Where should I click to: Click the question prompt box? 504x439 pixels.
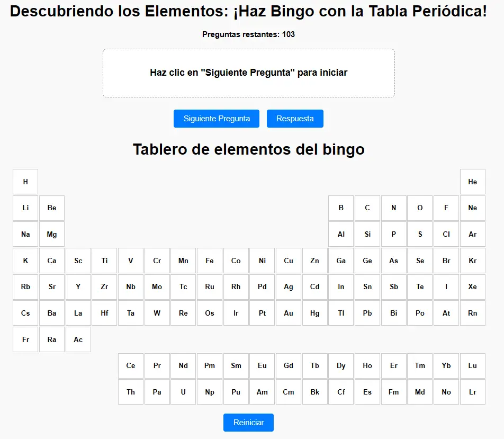248,73
